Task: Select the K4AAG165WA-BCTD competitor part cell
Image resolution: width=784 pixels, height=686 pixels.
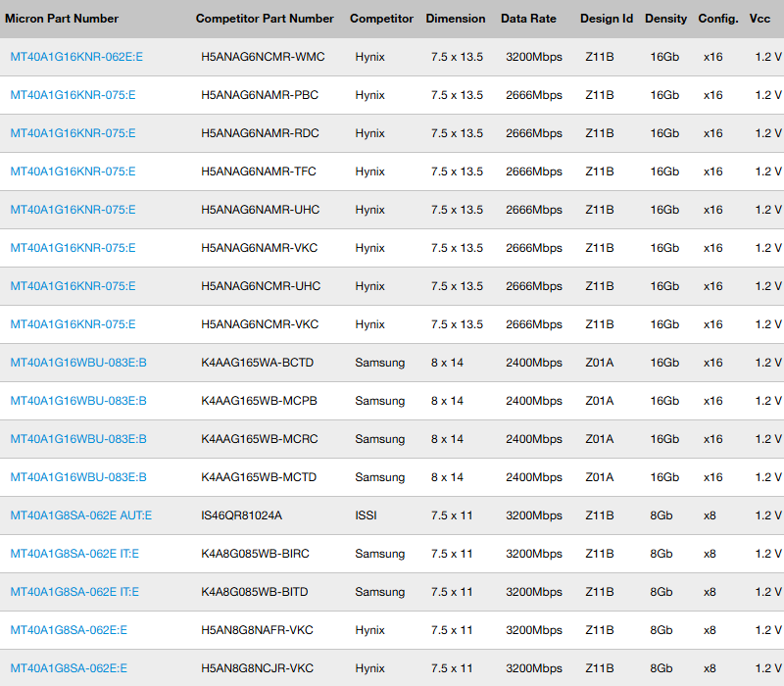Action: pos(257,363)
